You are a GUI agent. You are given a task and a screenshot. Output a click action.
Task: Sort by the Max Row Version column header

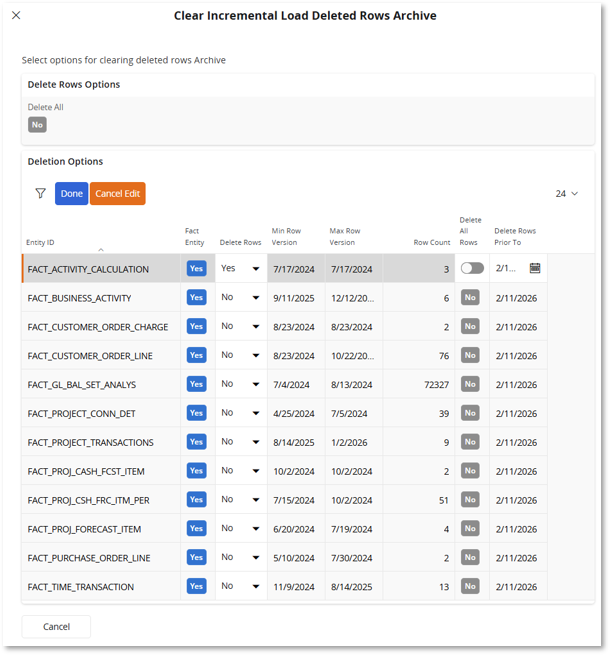(344, 236)
